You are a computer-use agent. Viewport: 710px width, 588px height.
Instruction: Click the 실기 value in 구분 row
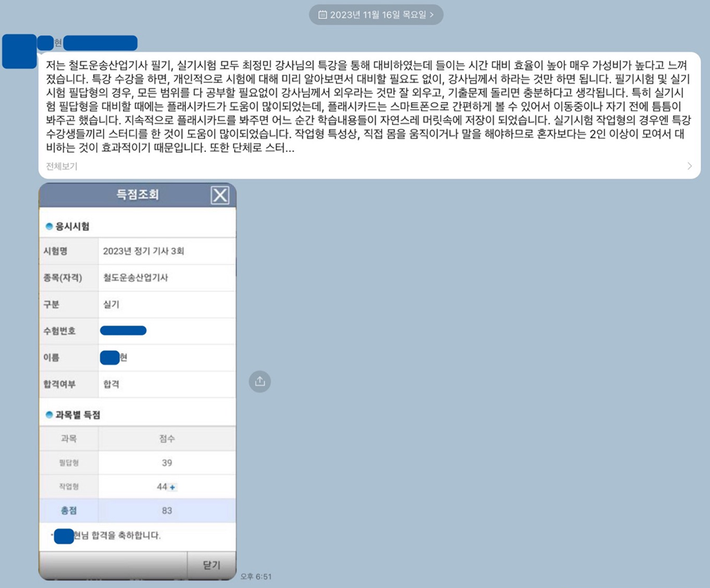point(111,304)
